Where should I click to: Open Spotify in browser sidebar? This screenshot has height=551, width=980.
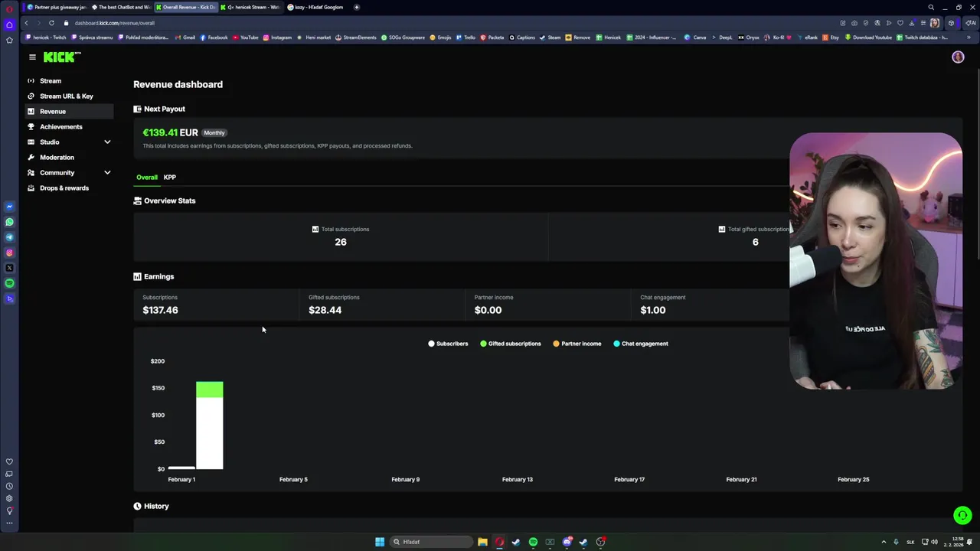9,283
